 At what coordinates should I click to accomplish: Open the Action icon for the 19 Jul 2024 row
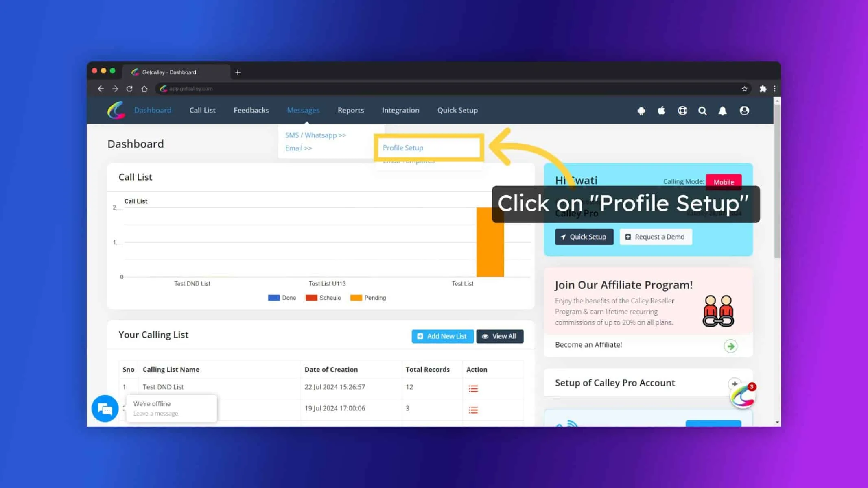point(473,410)
